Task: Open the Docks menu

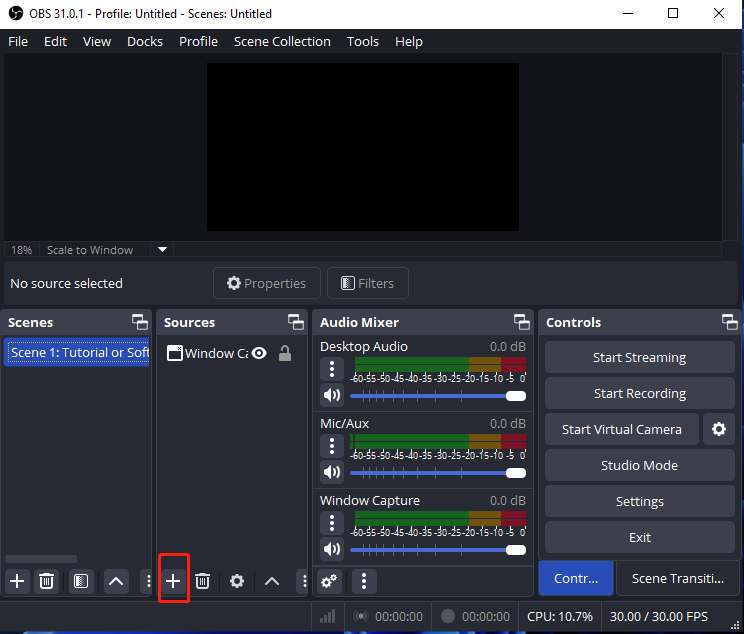Action: (x=145, y=42)
